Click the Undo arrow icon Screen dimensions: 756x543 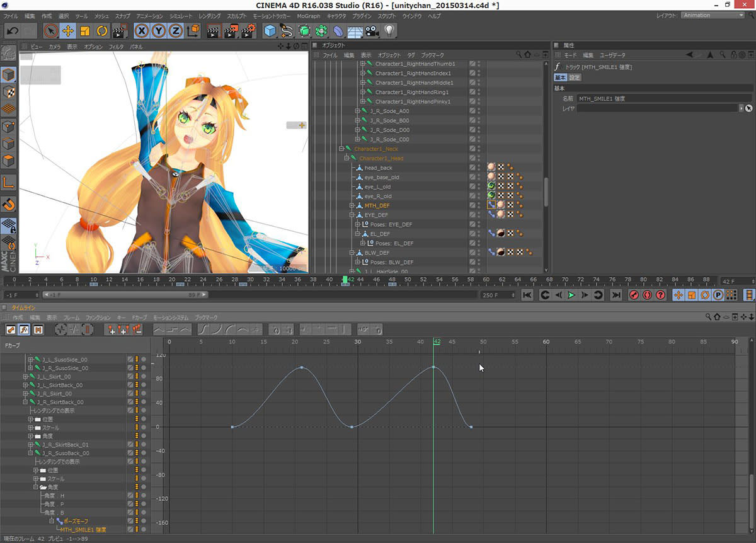[12, 30]
